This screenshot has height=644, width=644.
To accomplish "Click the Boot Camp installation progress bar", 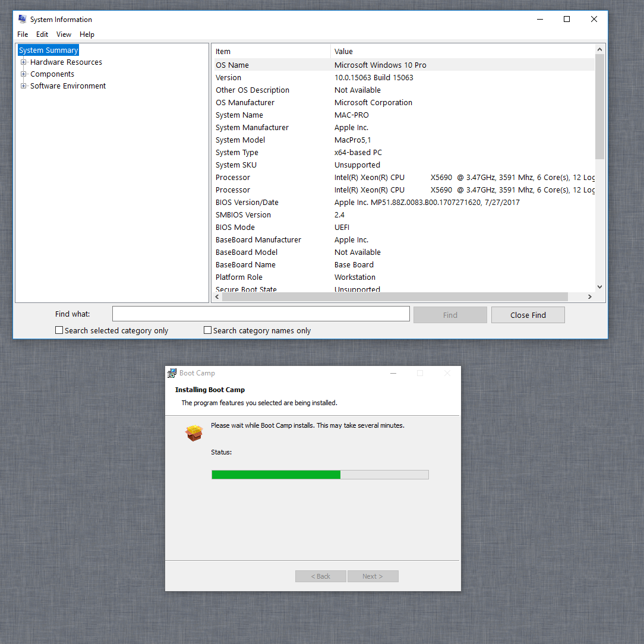I will tap(320, 475).
